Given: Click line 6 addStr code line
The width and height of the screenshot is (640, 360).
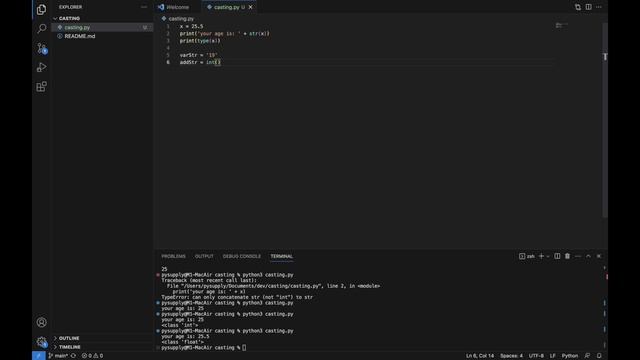Looking at the screenshot, I should tap(200, 62).
